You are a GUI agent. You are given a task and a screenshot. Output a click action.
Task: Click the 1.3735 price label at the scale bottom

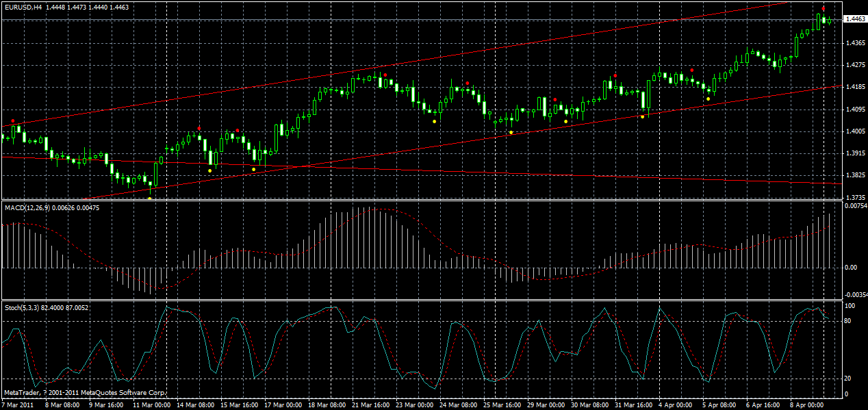pyautogui.click(x=854, y=197)
